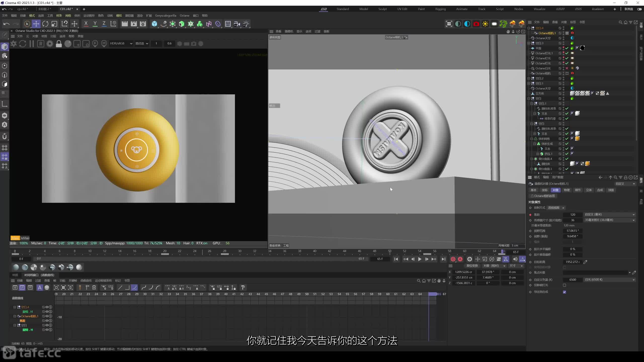This screenshot has width=644, height=362.
Task: Open 35毫米照片 sensor preset dropdown
Action: (610, 220)
